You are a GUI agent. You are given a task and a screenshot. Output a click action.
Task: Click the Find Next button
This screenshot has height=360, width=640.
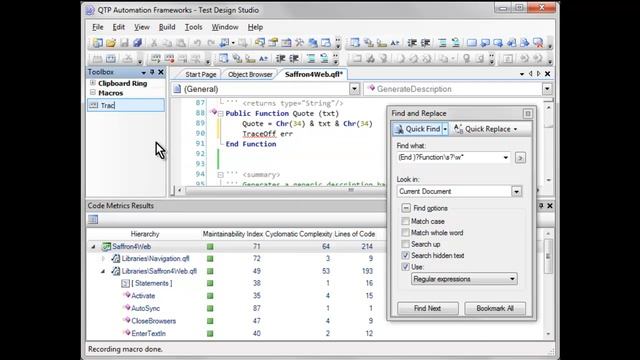(x=427, y=309)
